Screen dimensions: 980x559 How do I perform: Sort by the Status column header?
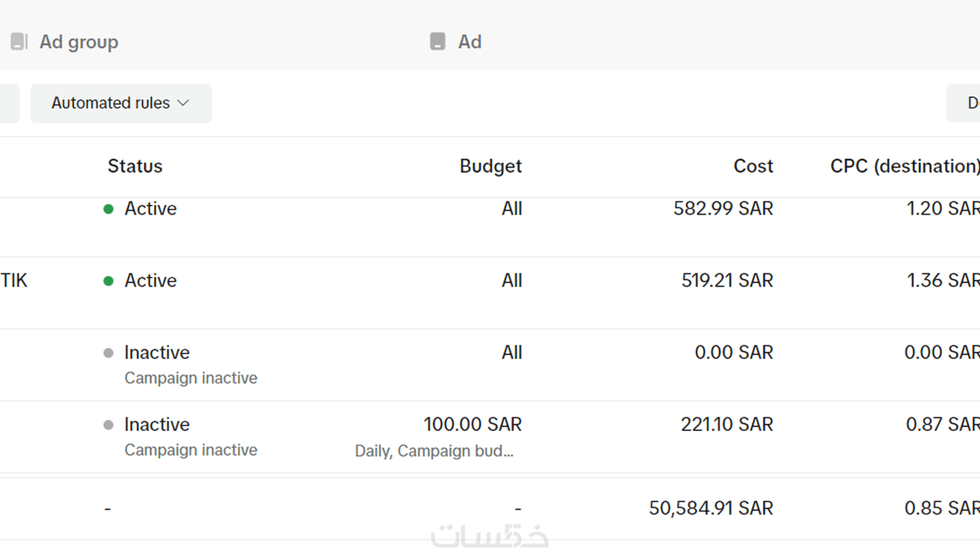(135, 167)
